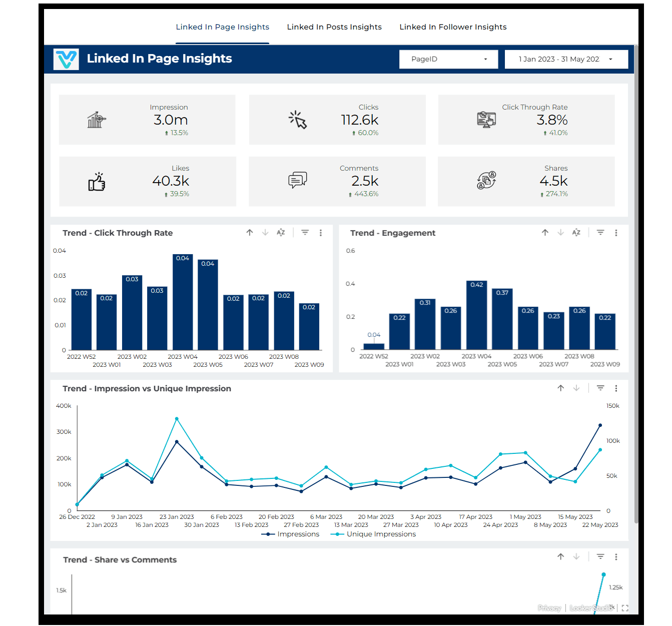Click the V logo in the header
Viewport: 672px width, 626px height.
coord(66,59)
